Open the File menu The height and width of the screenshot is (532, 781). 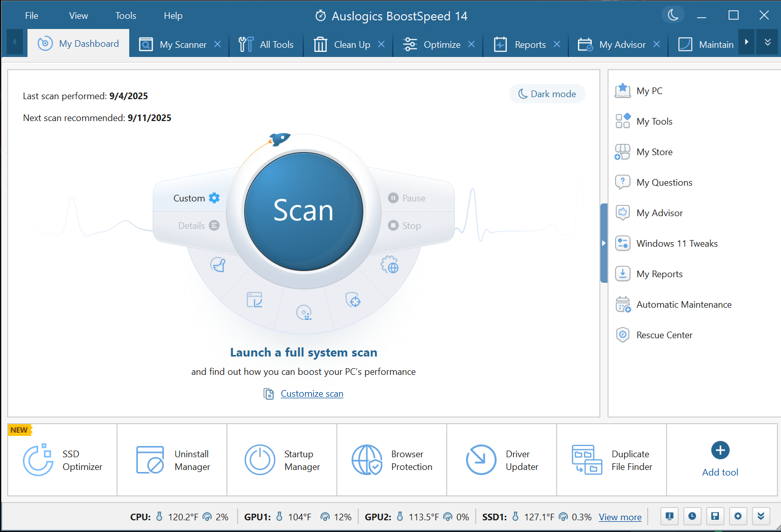click(x=32, y=16)
